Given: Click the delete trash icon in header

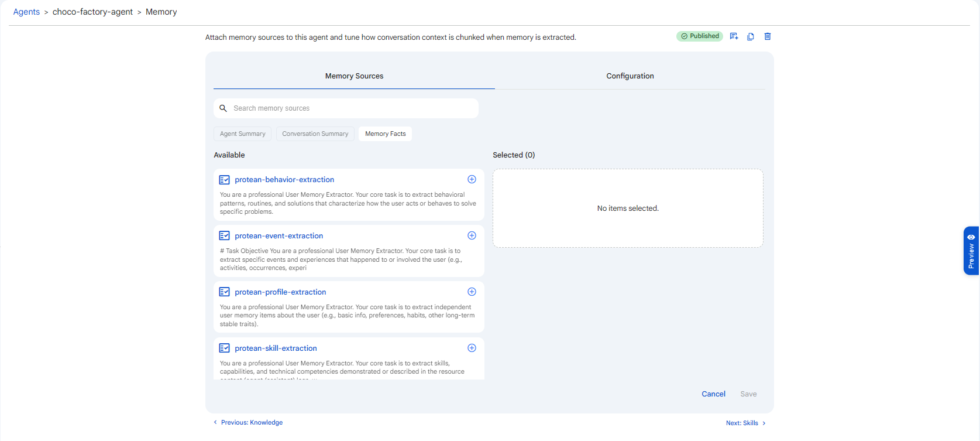Looking at the screenshot, I should click(768, 36).
